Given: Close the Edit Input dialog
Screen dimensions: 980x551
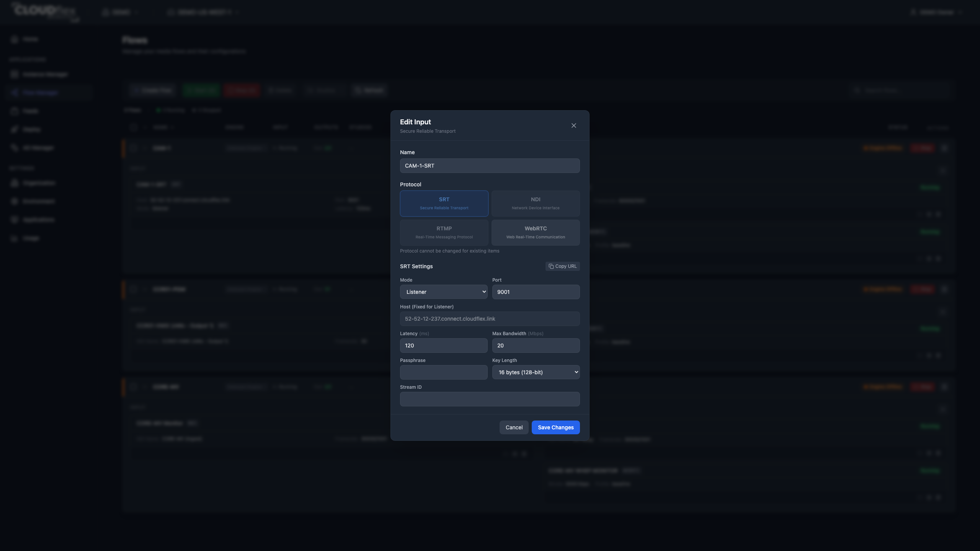Looking at the screenshot, I should (573, 126).
